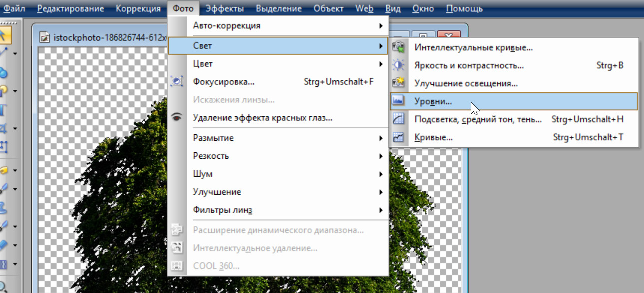The image size is (644, 293).
Task: Expand the Авто-коррекция submenu
Action: [278, 25]
